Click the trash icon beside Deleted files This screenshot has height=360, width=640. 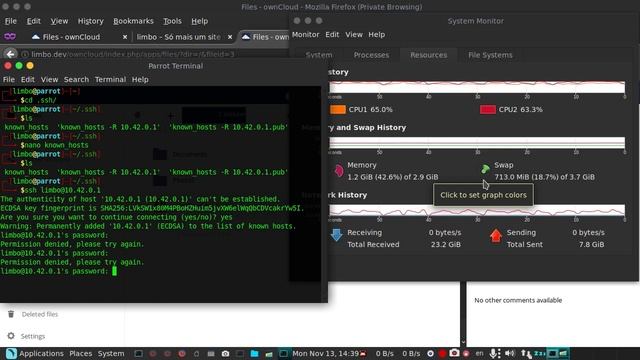11,314
